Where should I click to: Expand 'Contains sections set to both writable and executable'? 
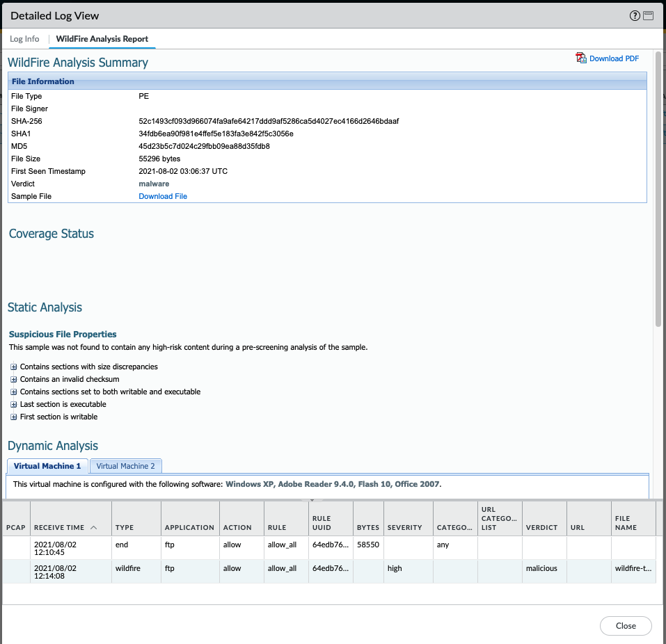13,392
